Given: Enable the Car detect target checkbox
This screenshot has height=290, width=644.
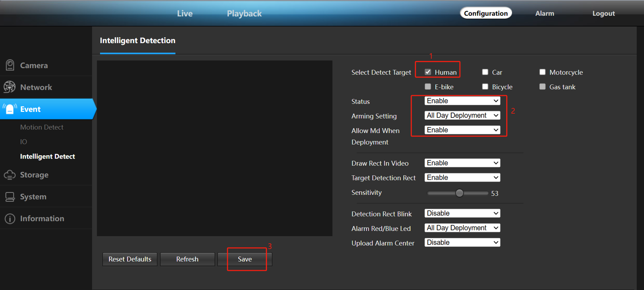Looking at the screenshot, I should [485, 72].
